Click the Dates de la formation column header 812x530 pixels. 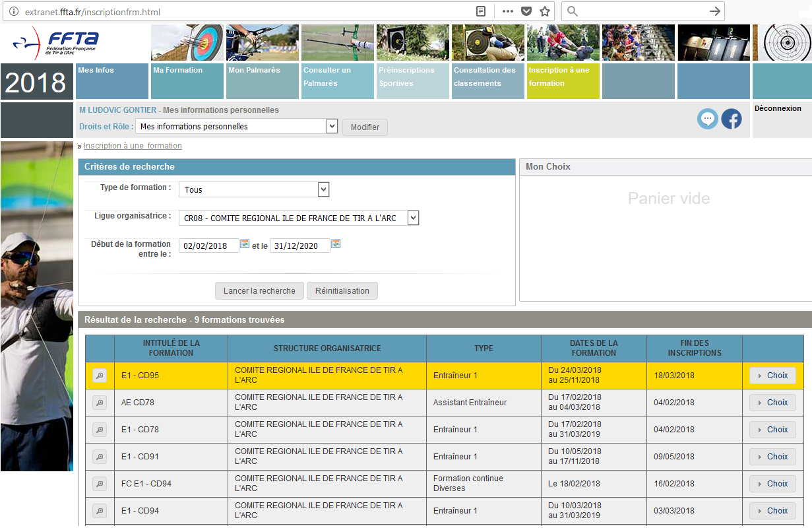pos(594,348)
